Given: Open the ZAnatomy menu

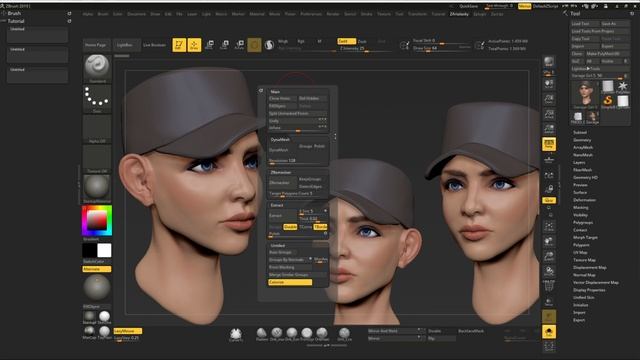Looking at the screenshot, I should (459, 14).
